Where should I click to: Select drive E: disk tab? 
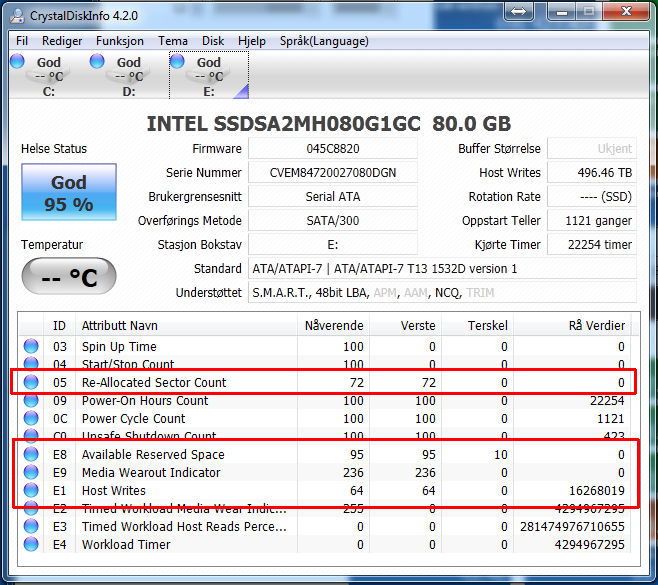209,75
